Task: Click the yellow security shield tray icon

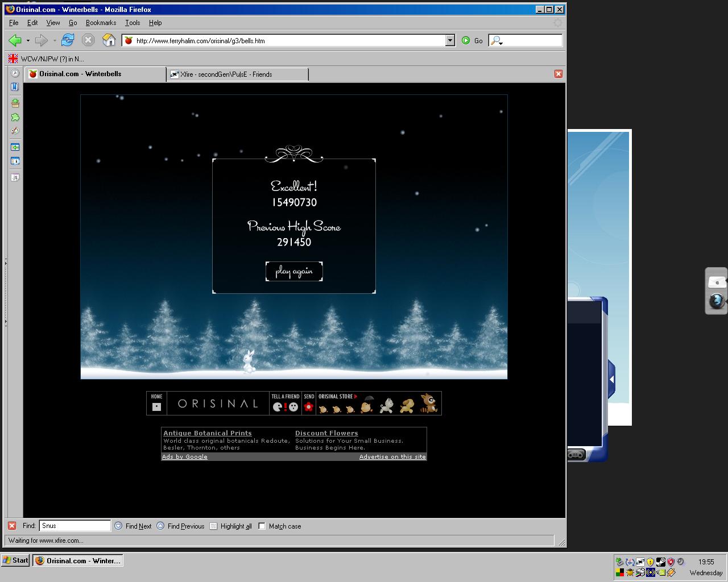Action: point(650,562)
